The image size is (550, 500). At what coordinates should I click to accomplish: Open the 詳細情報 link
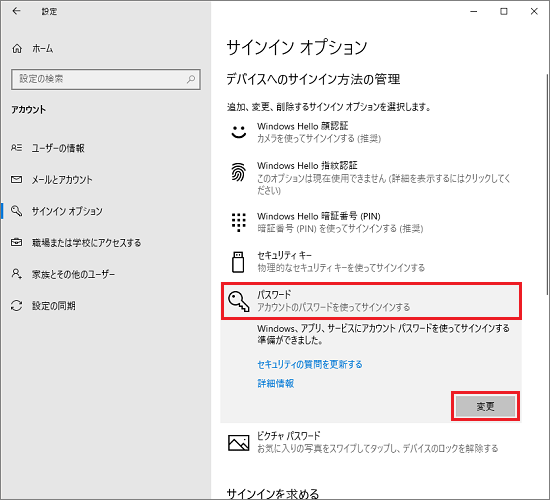point(276,383)
